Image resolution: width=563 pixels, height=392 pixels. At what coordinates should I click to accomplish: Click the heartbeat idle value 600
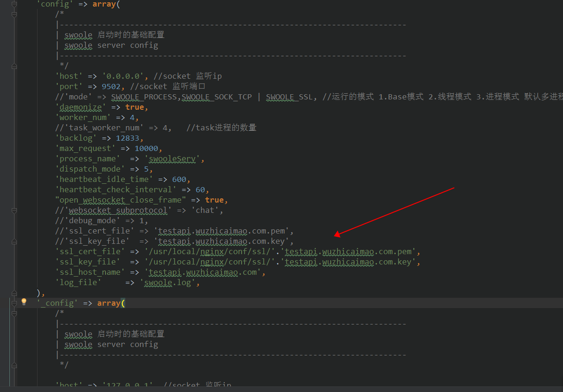pos(179,179)
